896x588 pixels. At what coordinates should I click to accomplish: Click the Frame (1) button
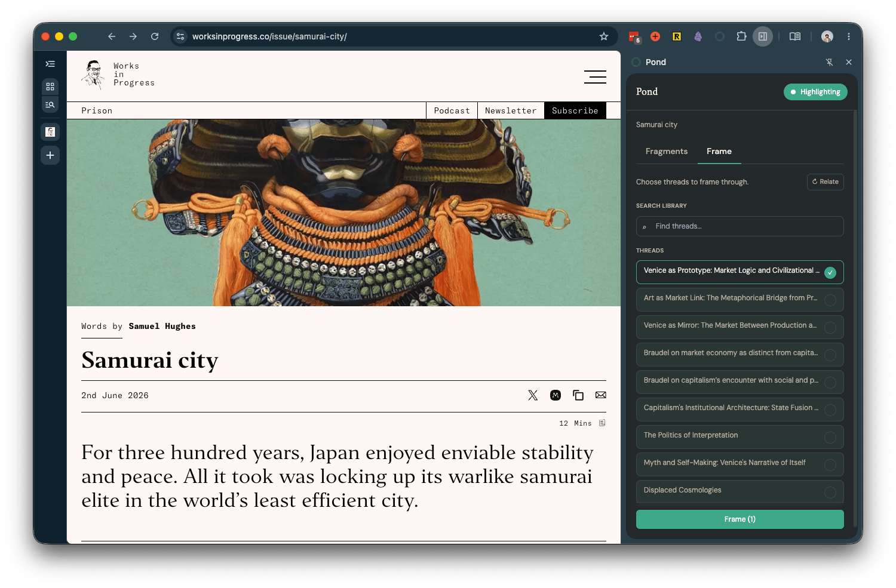(x=739, y=519)
